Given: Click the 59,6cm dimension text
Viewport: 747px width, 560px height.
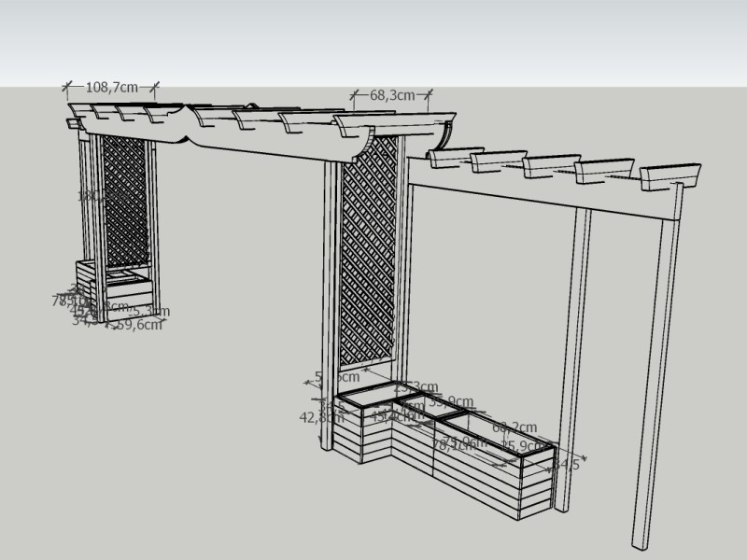Looking at the screenshot, I should [x=140, y=325].
